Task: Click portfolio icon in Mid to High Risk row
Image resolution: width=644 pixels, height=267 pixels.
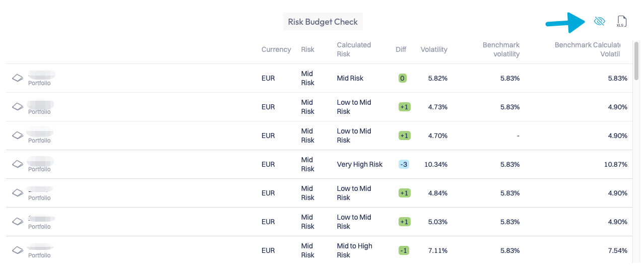Action: (x=18, y=250)
